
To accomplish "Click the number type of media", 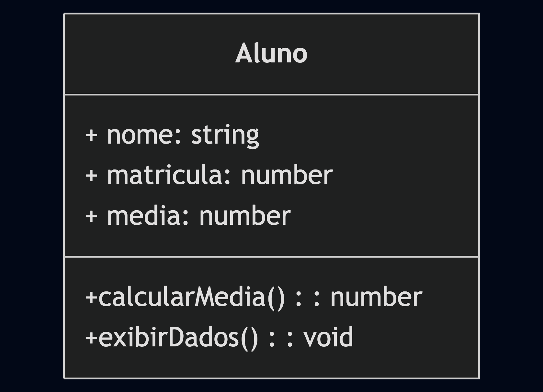I will point(245,216).
